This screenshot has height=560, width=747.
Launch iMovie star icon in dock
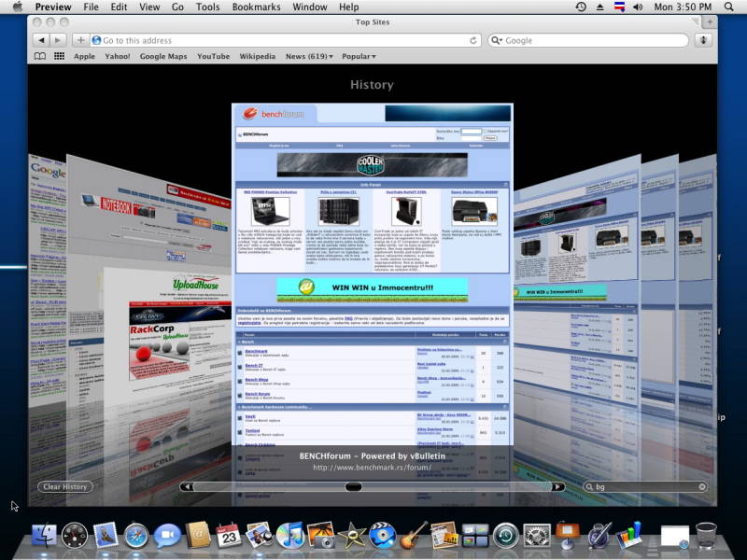[x=352, y=535]
